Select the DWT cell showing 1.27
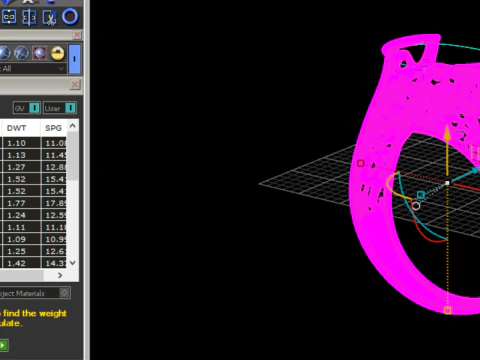This screenshot has height=360, width=480. [x=21, y=167]
